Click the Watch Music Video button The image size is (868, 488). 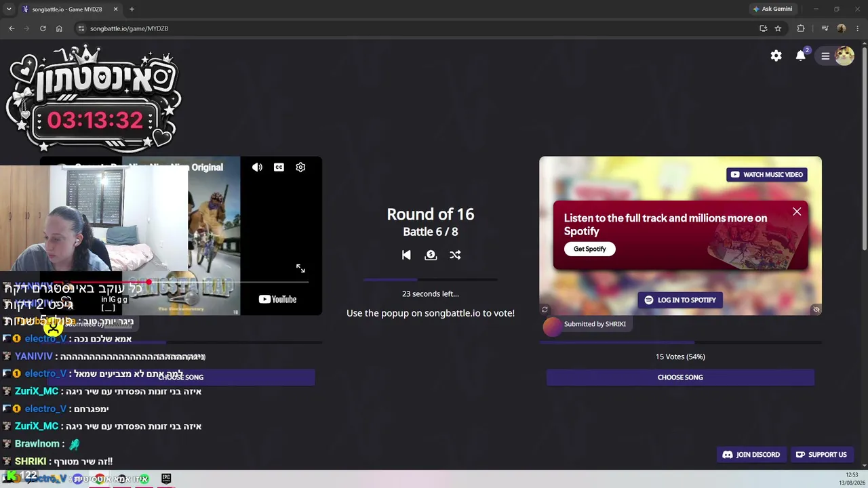pos(767,175)
